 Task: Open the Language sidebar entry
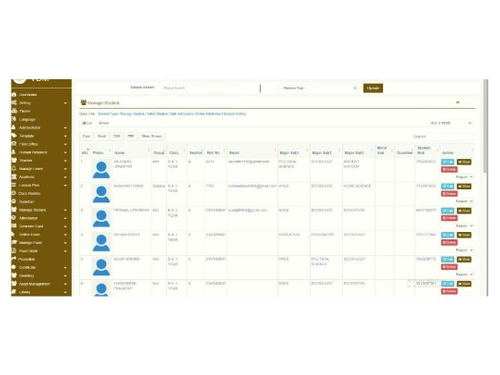[27, 119]
